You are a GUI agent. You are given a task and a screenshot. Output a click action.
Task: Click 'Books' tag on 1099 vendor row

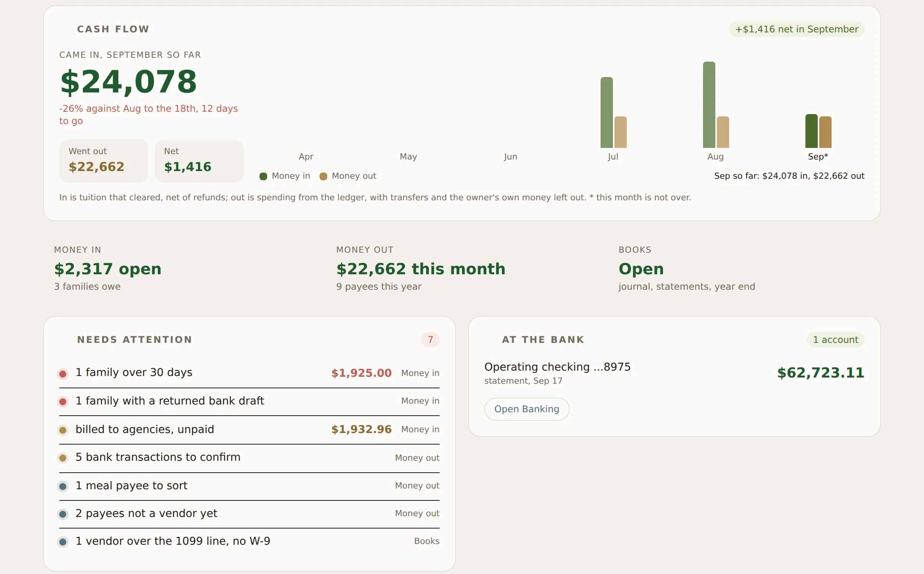pyautogui.click(x=427, y=541)
